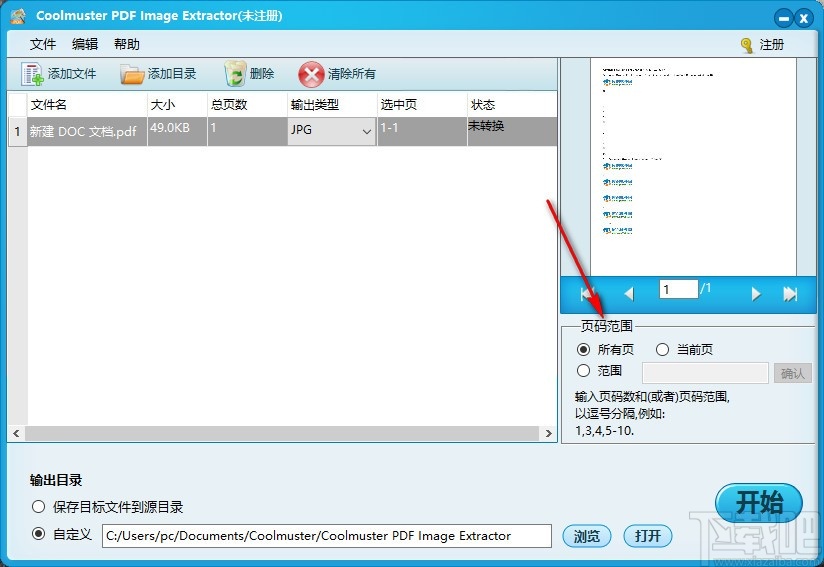Click the PDF page preview thumbnail
The width and height of the screenshot is (824, 567).
tap(693, 167)
